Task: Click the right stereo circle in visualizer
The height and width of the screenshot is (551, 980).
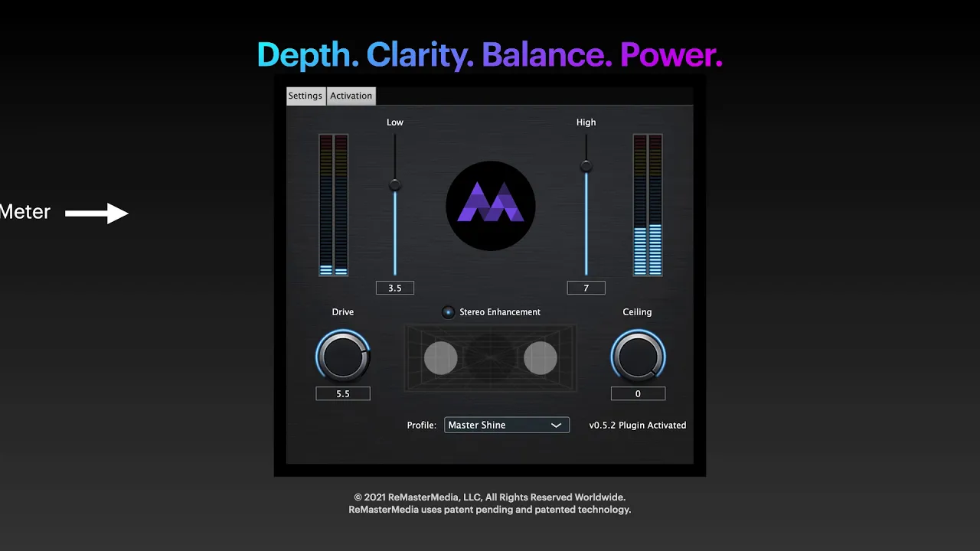Action: click(541, 358)
